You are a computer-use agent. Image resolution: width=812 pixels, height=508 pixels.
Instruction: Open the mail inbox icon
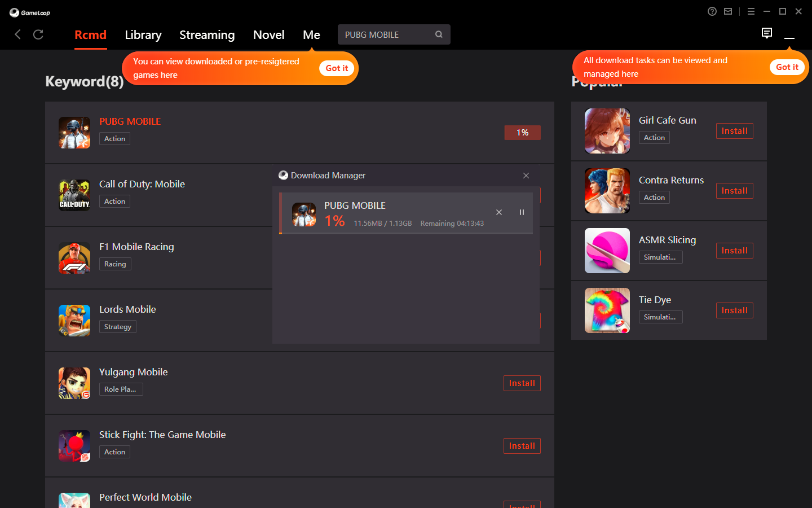(x=728, y=11)
